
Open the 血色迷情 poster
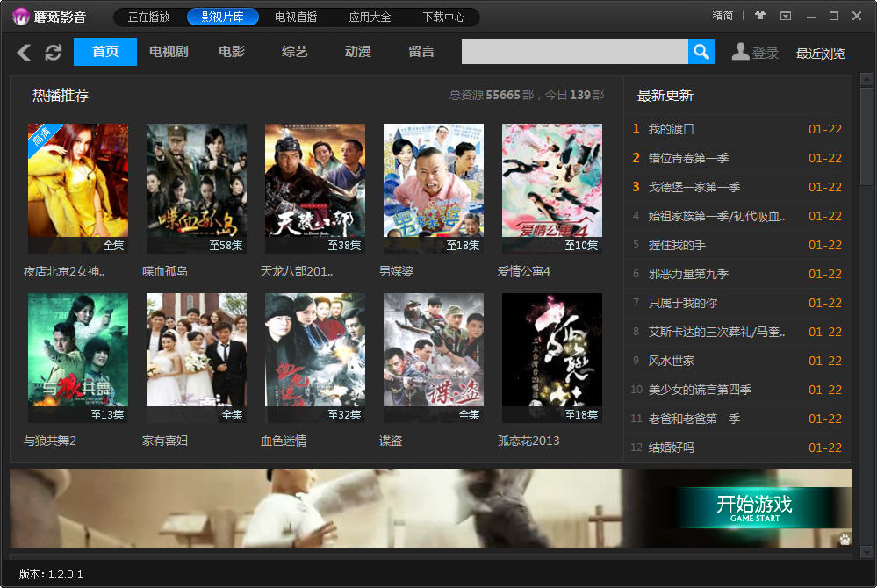(315, 358)
